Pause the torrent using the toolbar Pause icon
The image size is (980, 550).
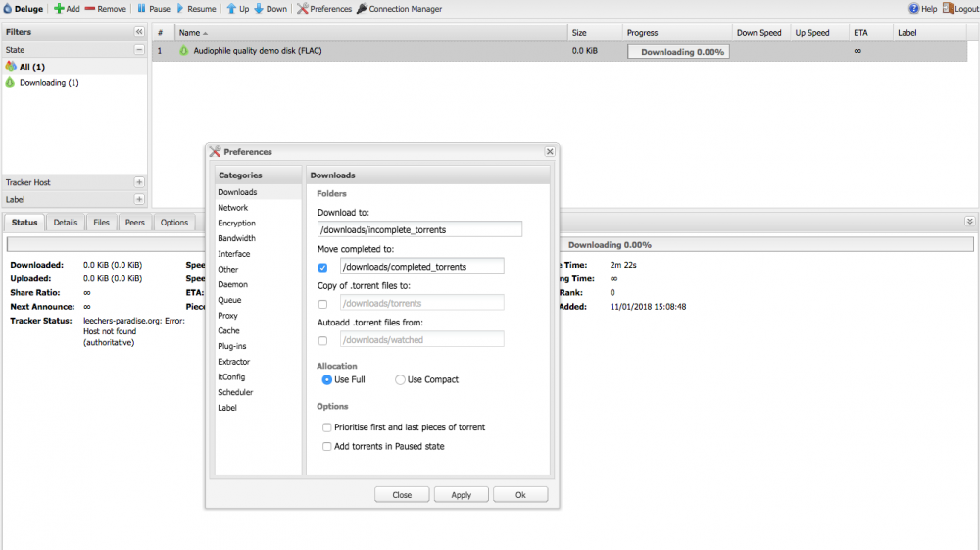click(x=142, y=9)
